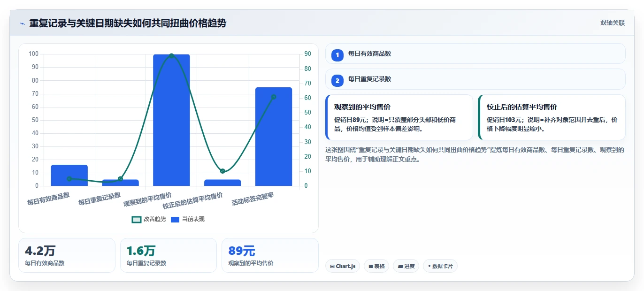Click the 进度 tag

[406, 266]
